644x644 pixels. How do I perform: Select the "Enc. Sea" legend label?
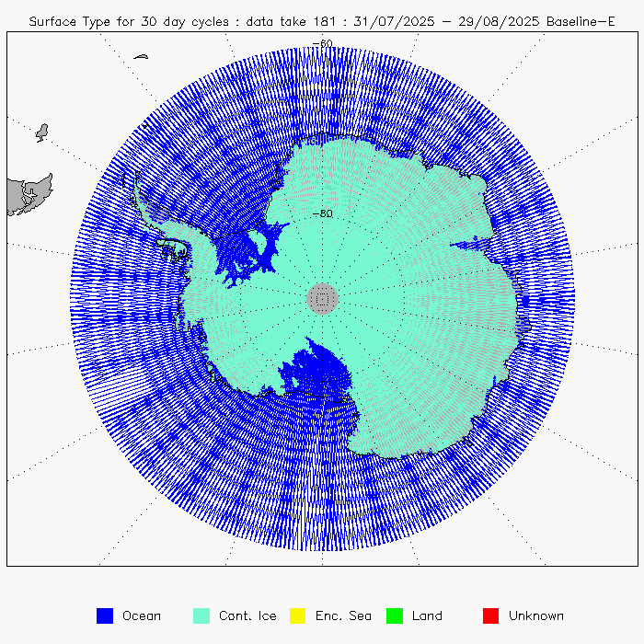click(341, 615)
